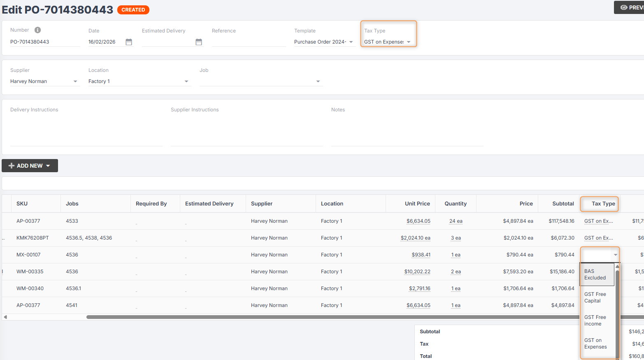Select BAS Excluded from tax list
Viewport: 644px width, 360px height.
(597, 275)
